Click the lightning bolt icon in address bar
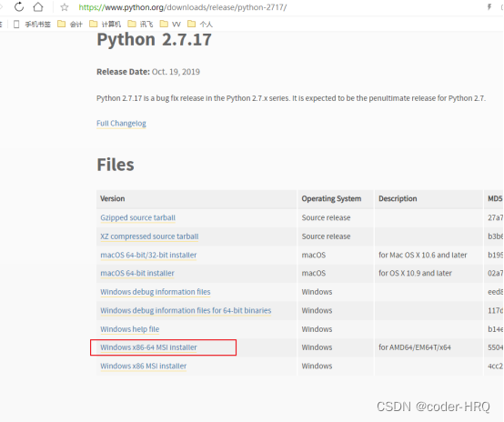This screenshot has height=422, width=504. [x=489, y=6]
